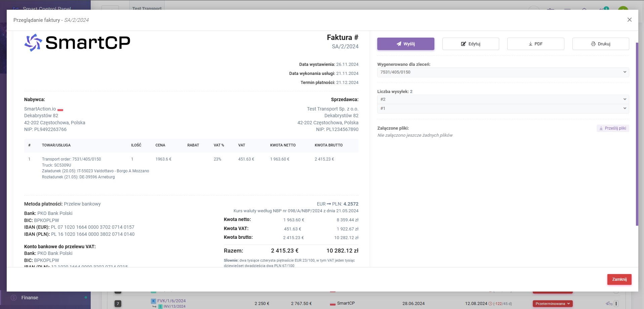Click the payment due date 21.12.2024
Image resolution: width=644 pixels, height=309 pixels.
coord(347,83)
